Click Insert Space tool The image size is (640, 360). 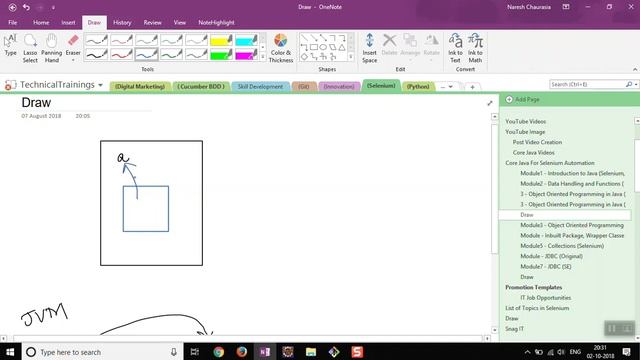coord(369,48)
